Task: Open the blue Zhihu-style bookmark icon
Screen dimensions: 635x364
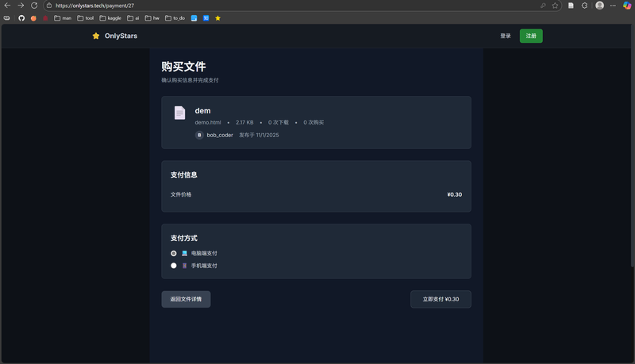Action: pyautogui.click(x=206, y=18)
